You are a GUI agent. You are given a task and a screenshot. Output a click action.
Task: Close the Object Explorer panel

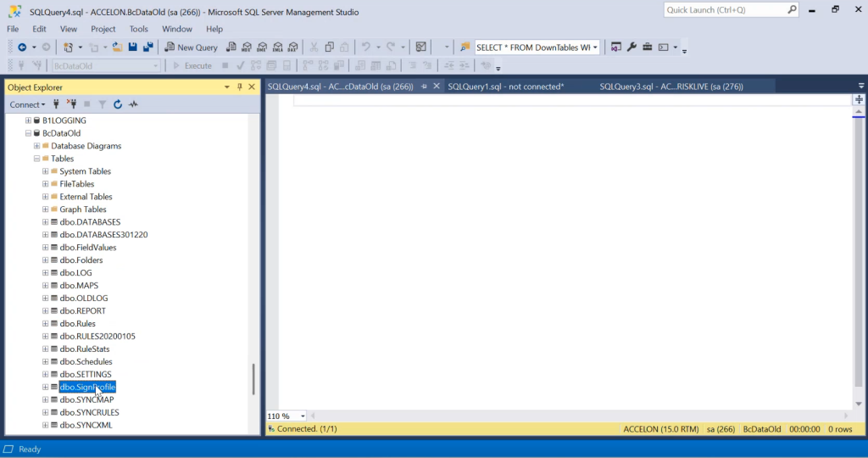pos(252,87)
